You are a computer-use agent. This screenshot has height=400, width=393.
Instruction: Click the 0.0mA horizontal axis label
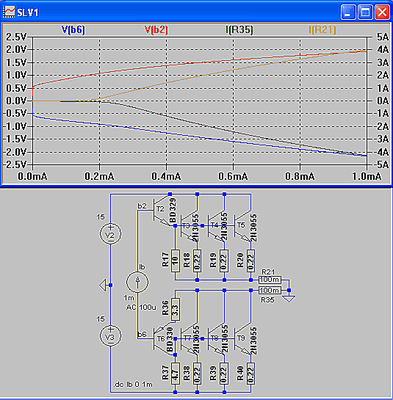pos(32,176)
